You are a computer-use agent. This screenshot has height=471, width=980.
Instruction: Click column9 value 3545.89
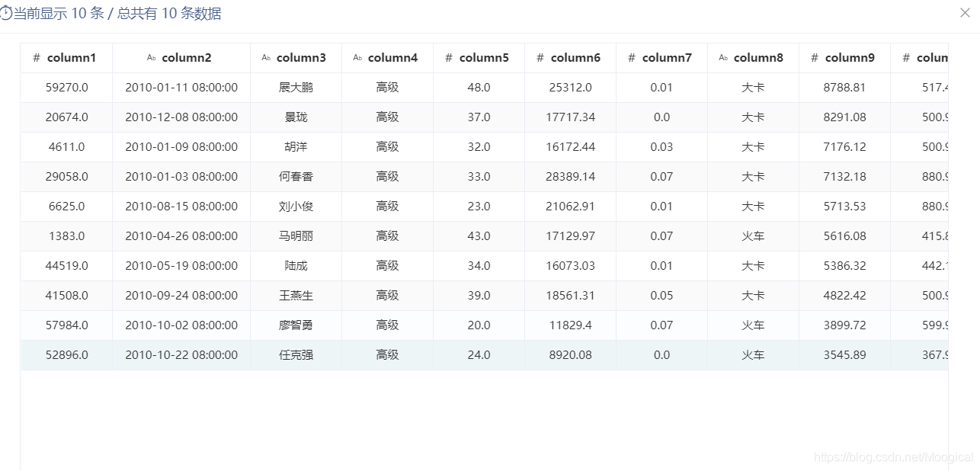(844, 355)
